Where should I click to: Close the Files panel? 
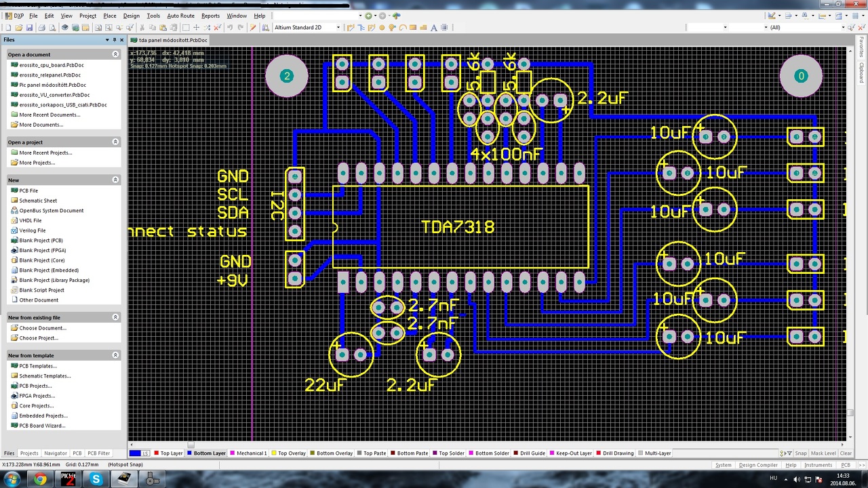click(122, 40)
